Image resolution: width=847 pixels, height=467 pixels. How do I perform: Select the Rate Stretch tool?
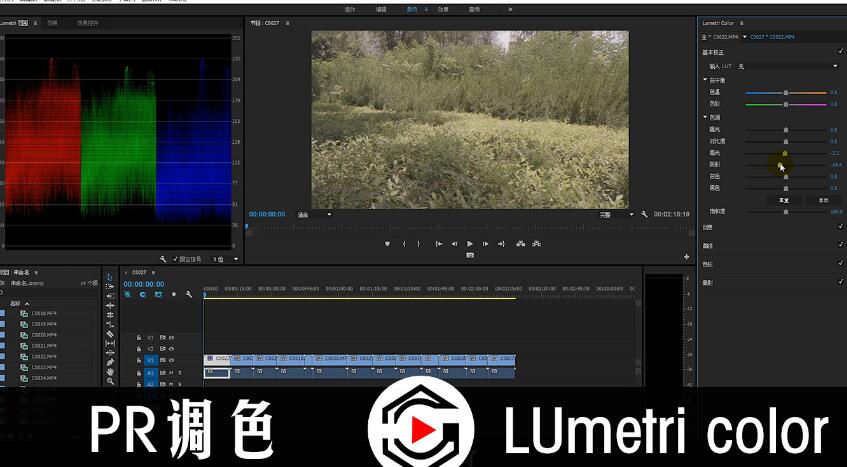point(110,324)
